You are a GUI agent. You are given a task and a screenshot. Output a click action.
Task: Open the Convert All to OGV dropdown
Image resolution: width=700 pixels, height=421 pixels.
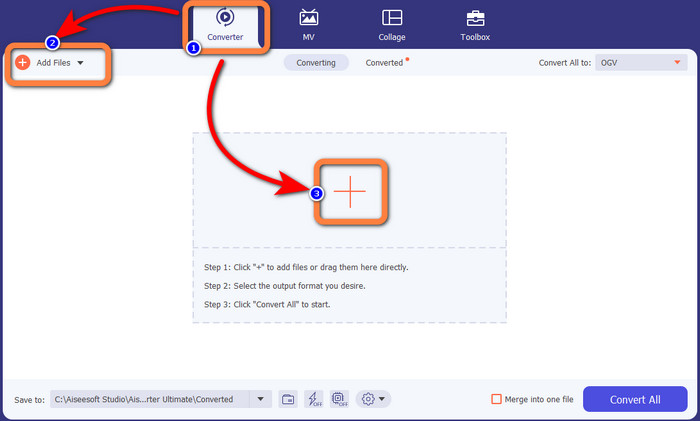point(638,63)
